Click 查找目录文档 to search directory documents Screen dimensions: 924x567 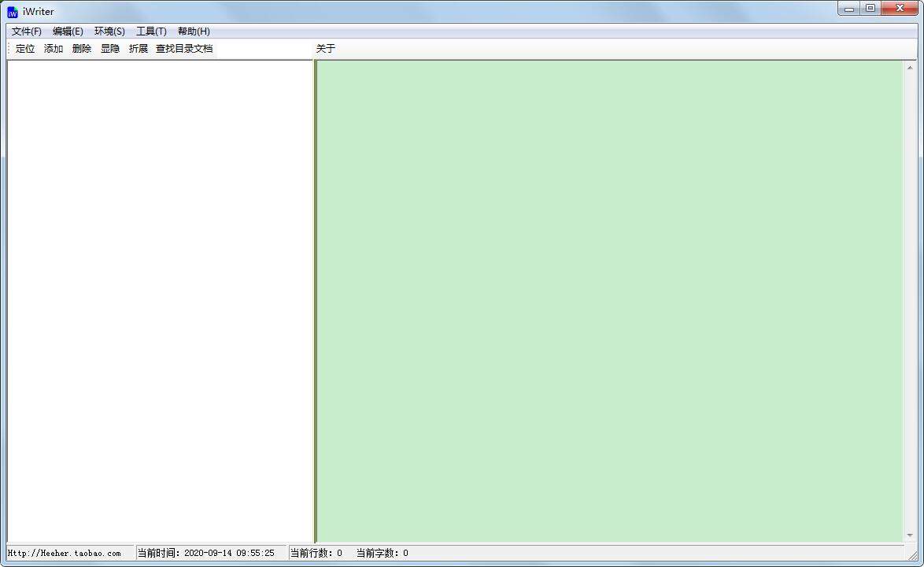click(x=183, y=48)
